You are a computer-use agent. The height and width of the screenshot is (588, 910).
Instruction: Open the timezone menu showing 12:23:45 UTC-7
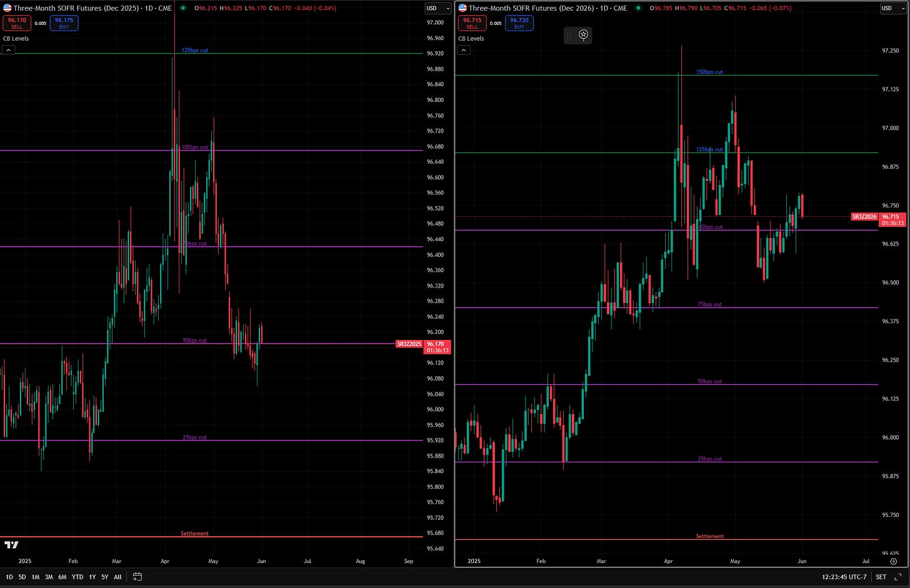coord(844,577)
